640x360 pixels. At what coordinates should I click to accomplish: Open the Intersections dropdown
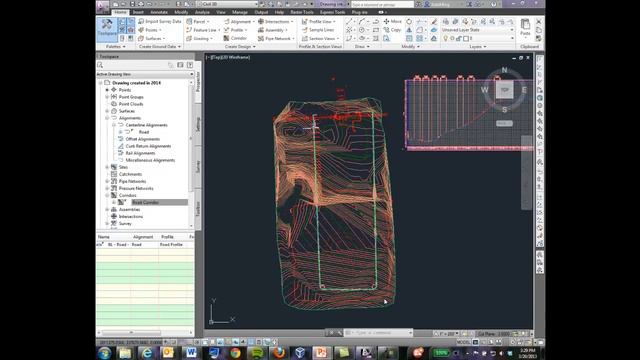click(276, 21)
